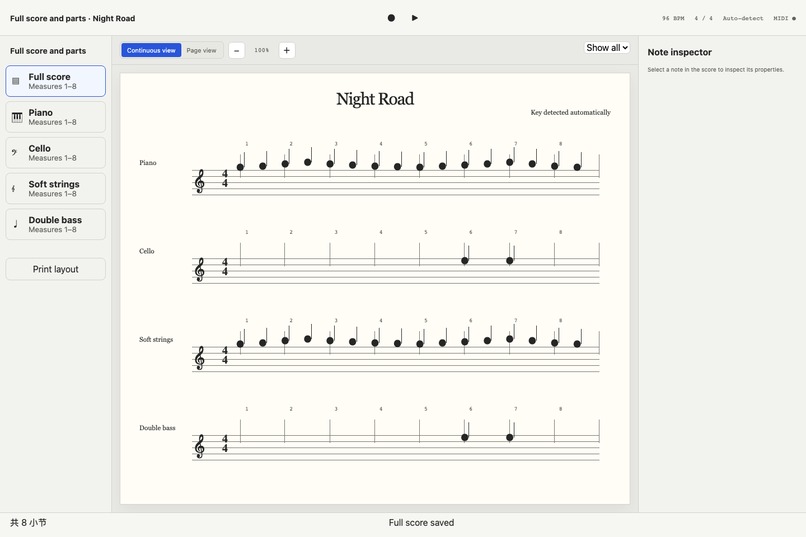Select Double bass note in measure 7
This screenshot has height=537, width=806.
click(x=509, y=437)
